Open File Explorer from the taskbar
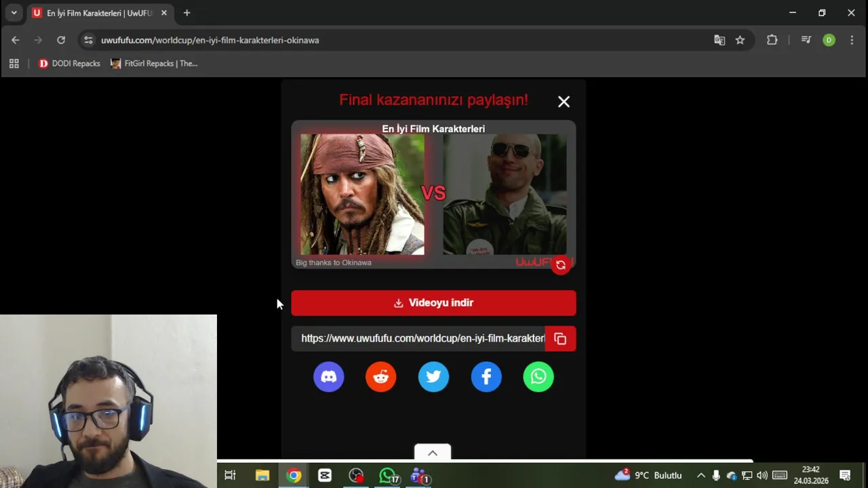Viewport: 868px width, 488px height. pos(262,475)
